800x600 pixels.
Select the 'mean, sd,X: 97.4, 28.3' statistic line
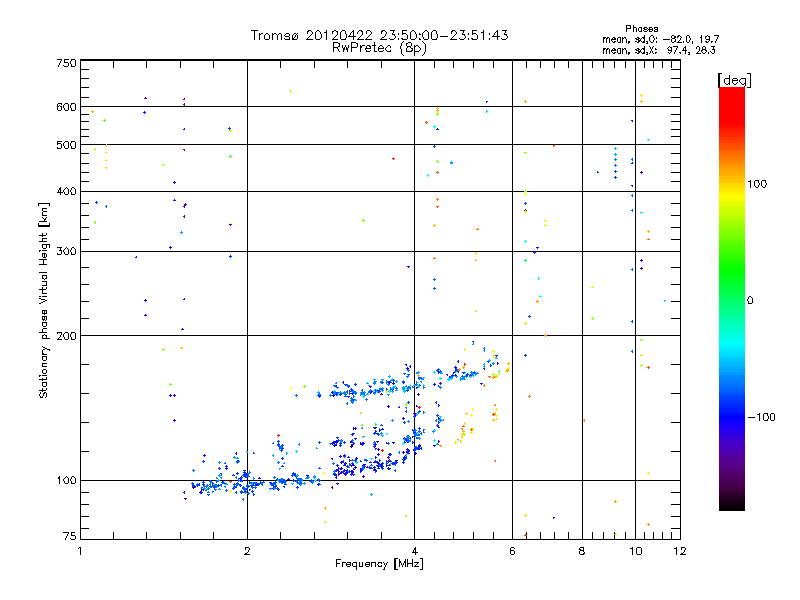pyautogui.click(x=659, y=50)
